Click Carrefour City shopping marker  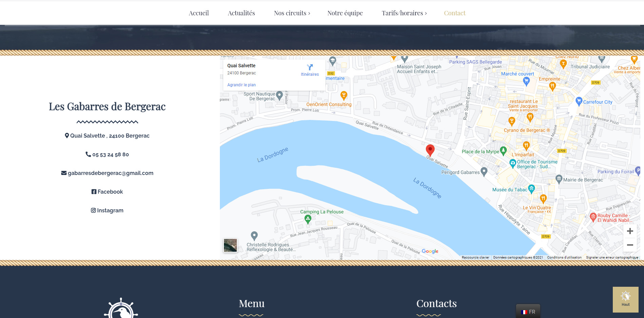point(579,101)
